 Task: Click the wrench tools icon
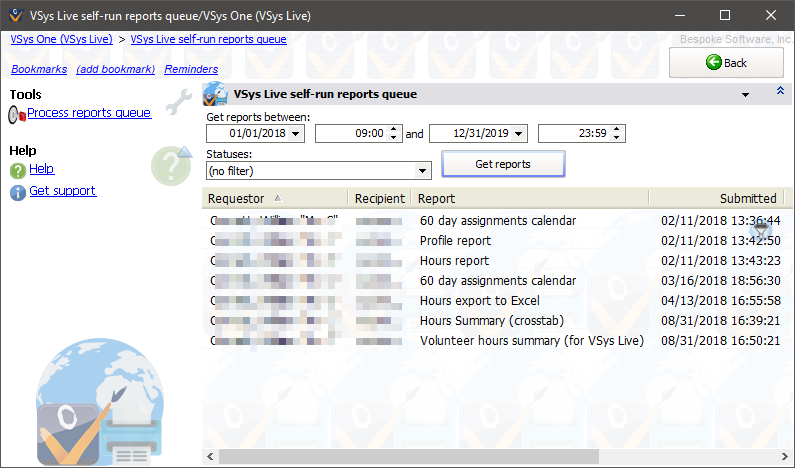178,100
